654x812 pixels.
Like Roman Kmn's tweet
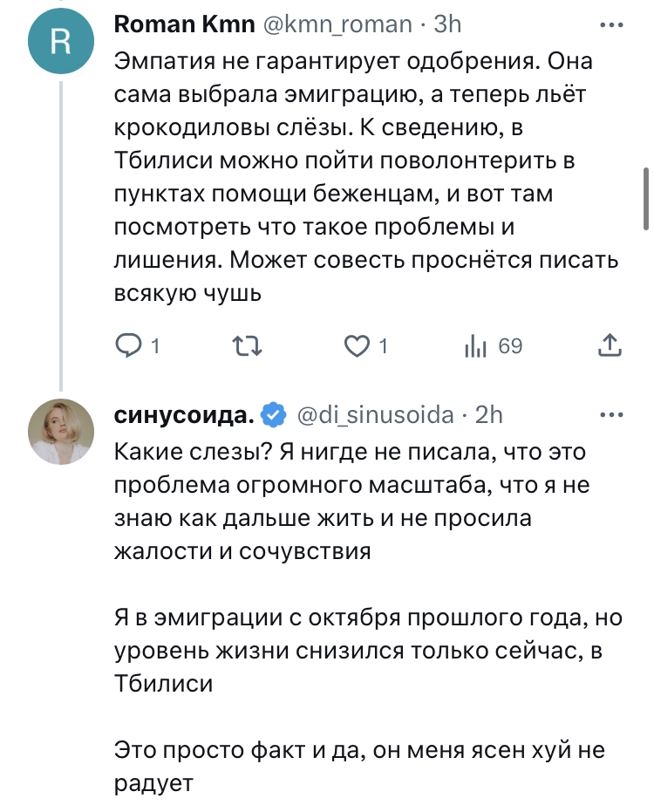tap(356, 347)
